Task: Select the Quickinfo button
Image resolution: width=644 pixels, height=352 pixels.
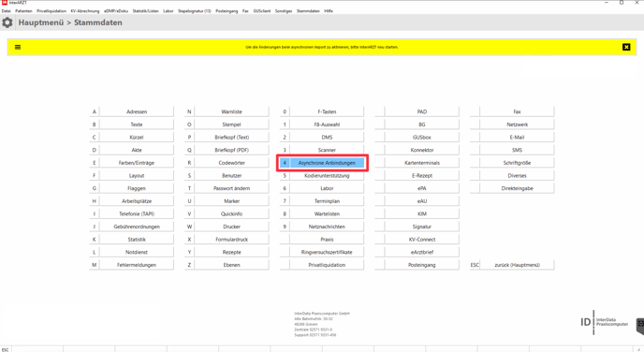Action: [231, 213]
